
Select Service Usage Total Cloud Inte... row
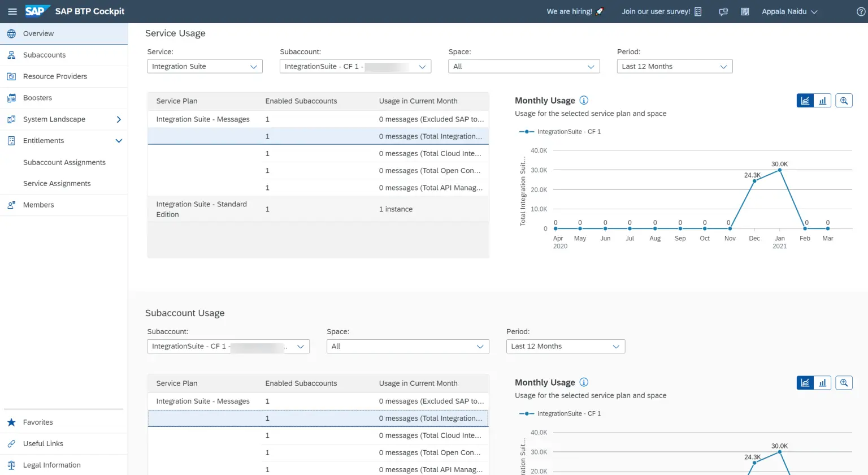318,153
